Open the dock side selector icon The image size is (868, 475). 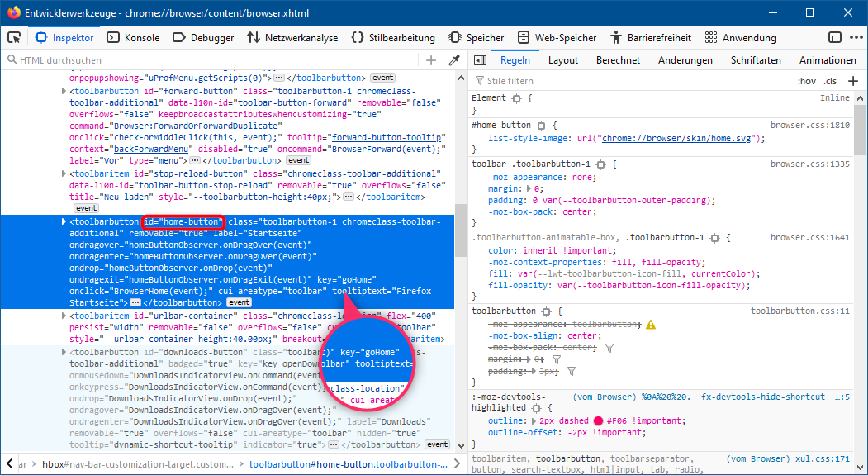835,37
